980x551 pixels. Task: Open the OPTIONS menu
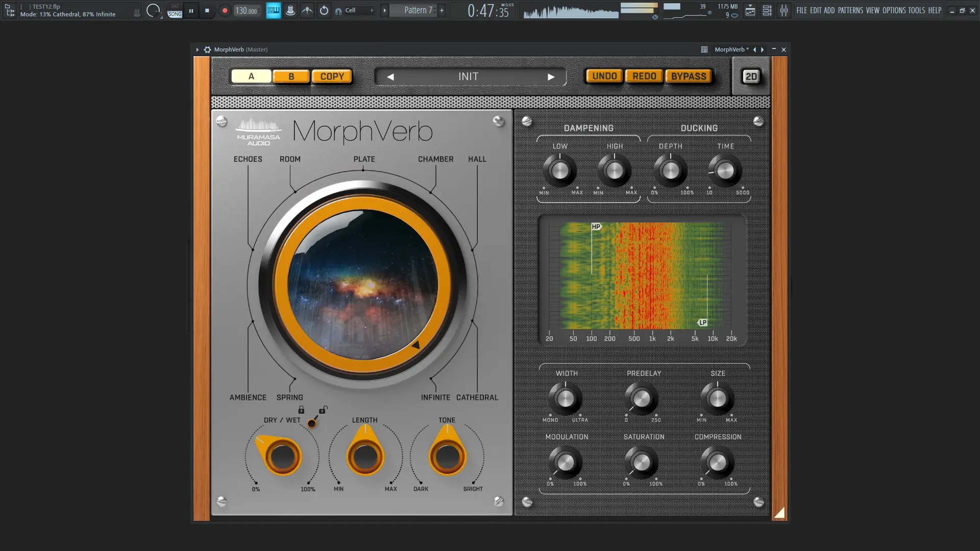pos(894,10)
